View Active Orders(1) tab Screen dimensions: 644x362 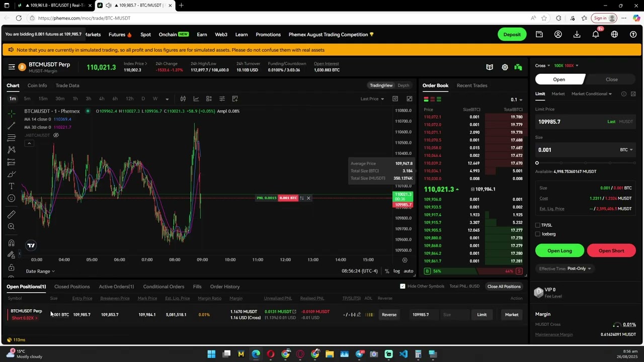pyautogui.click(x=116, y=287)
